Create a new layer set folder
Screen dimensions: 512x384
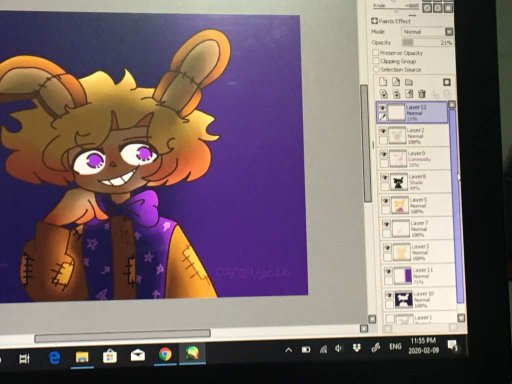click(x=409, y=82)
